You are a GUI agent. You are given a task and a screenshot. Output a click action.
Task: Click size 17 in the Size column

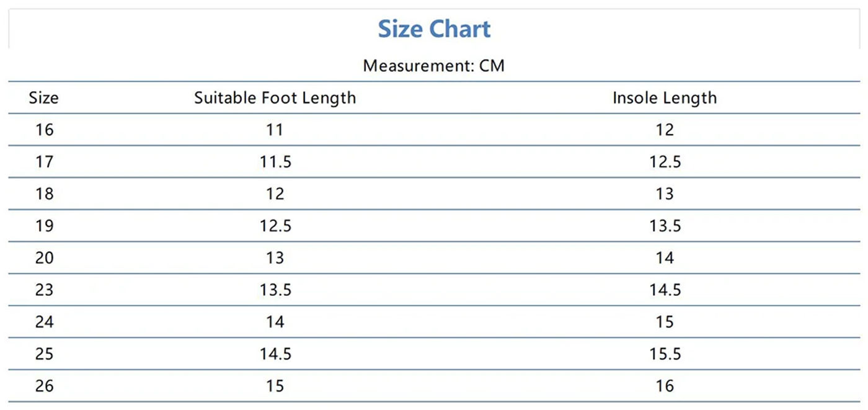coord(44,162)
